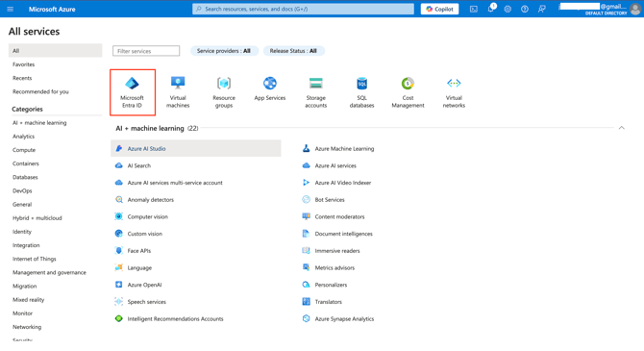Open SQL databases tile
The height and width of the screenshot is (351, 644).
(361, 92)
